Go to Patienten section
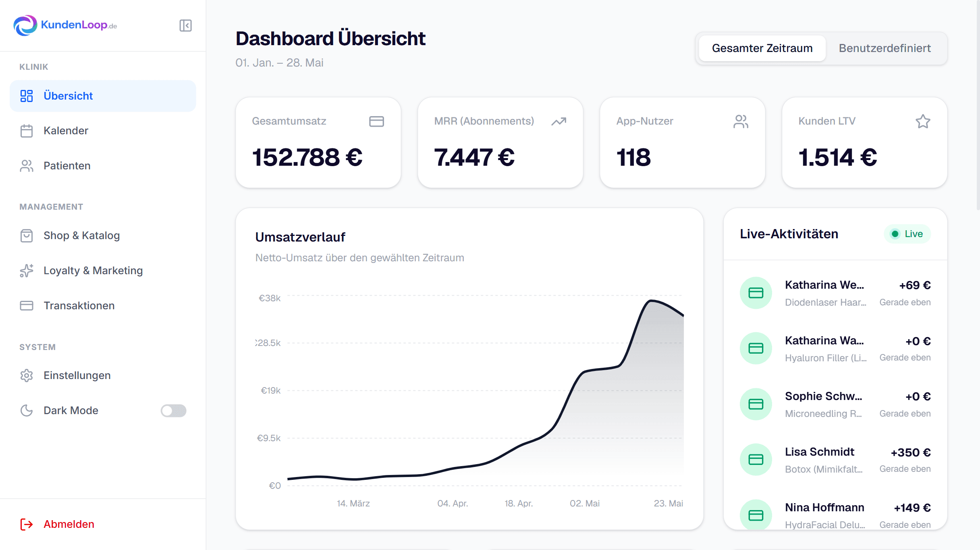 coord(103,166)
